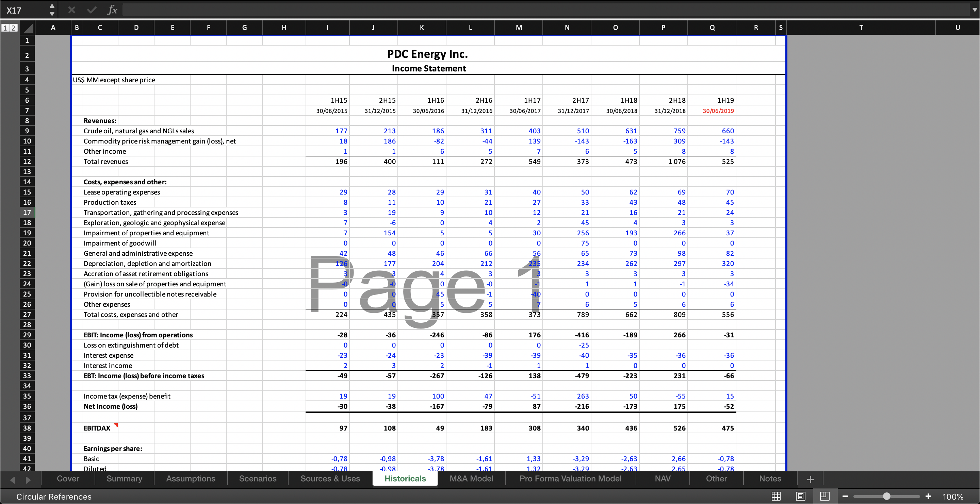
Task: Click EBITDAX value 526
Action: coord(664,428)
